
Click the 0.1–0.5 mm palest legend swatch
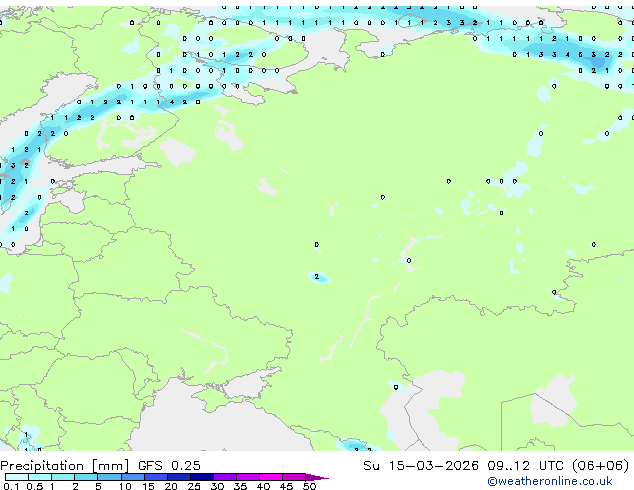(17, 477)
